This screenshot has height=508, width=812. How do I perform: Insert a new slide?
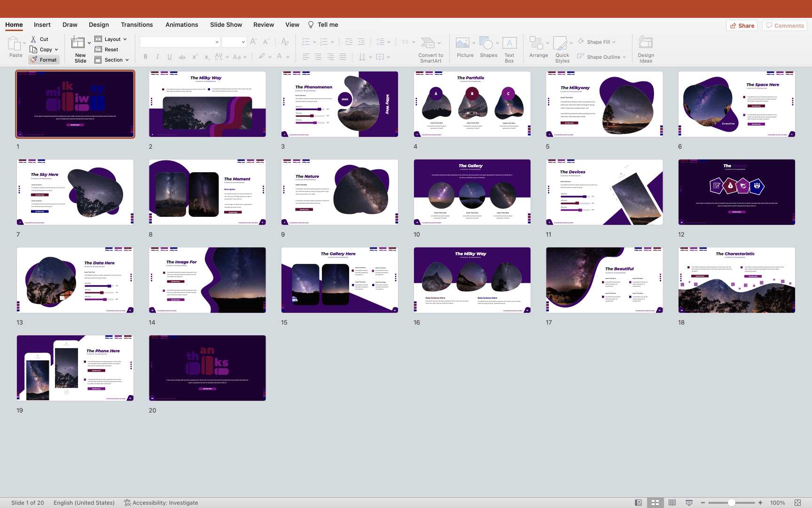pos(78,44)
